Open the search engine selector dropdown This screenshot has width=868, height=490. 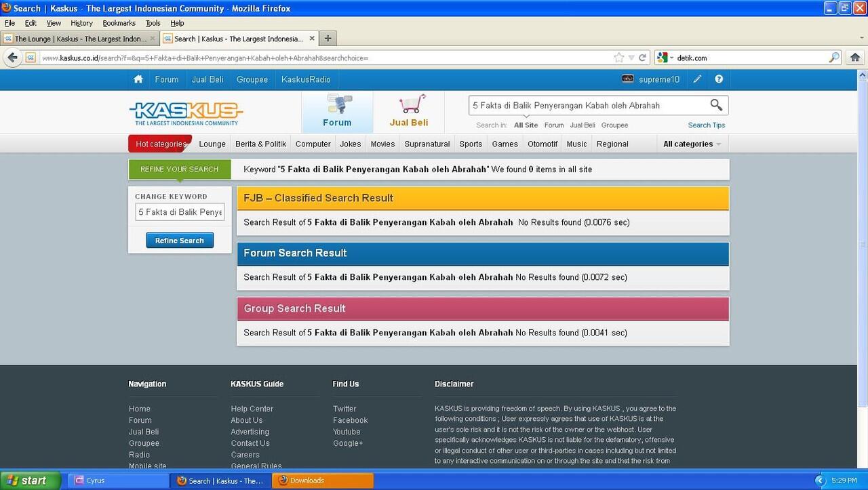(x=665, y=58)
